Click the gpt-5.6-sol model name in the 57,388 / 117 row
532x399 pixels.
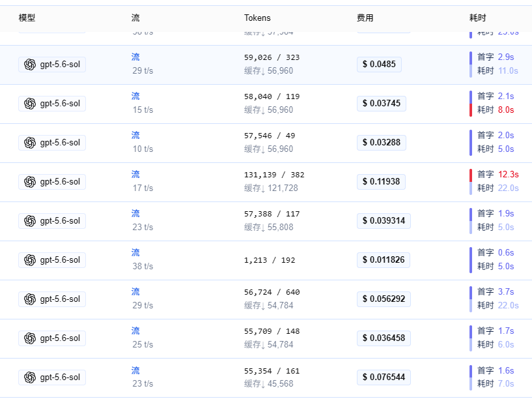tap(60, 221)
